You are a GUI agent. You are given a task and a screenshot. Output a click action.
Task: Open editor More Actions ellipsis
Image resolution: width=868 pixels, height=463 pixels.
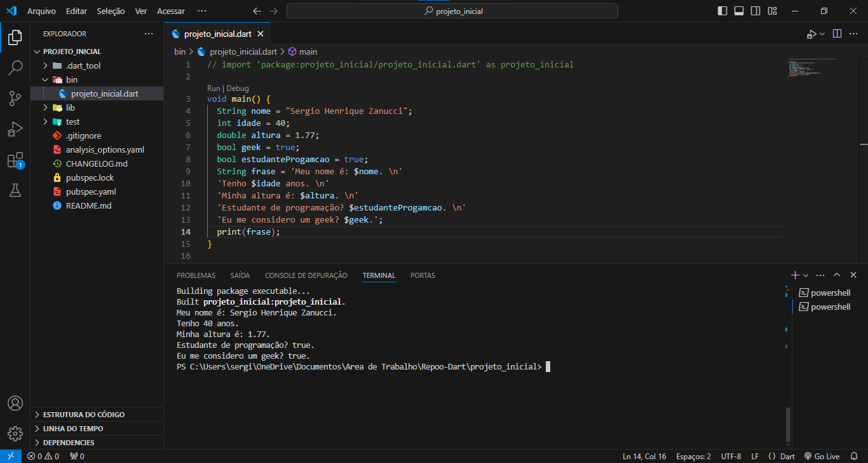(x=853, y=34)
